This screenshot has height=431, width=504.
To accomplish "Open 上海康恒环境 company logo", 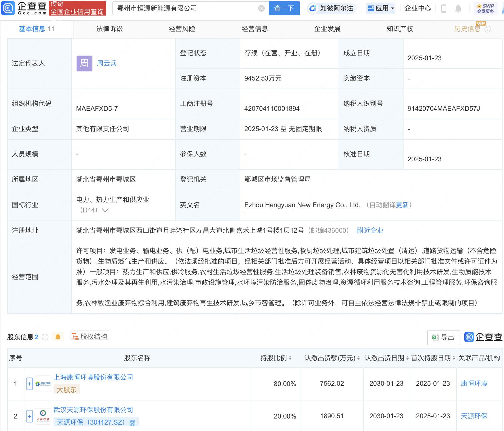I will click(43, 384).
